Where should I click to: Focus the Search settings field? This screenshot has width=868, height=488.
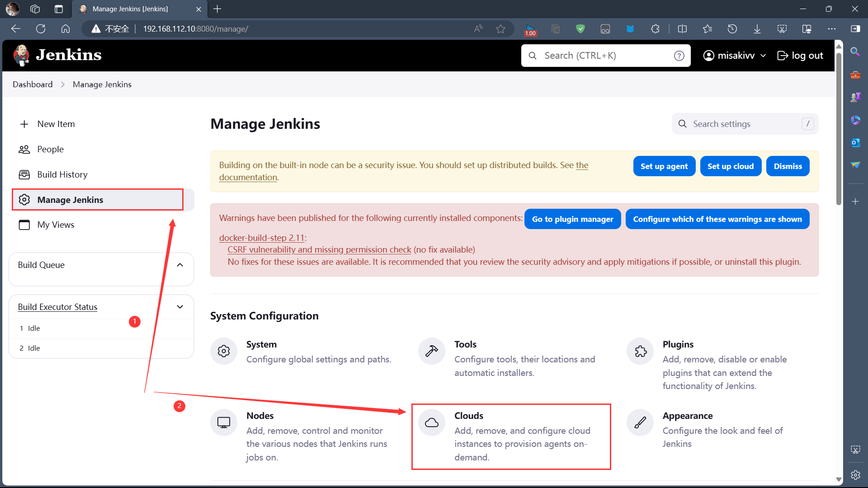click(x=745, y=124)
